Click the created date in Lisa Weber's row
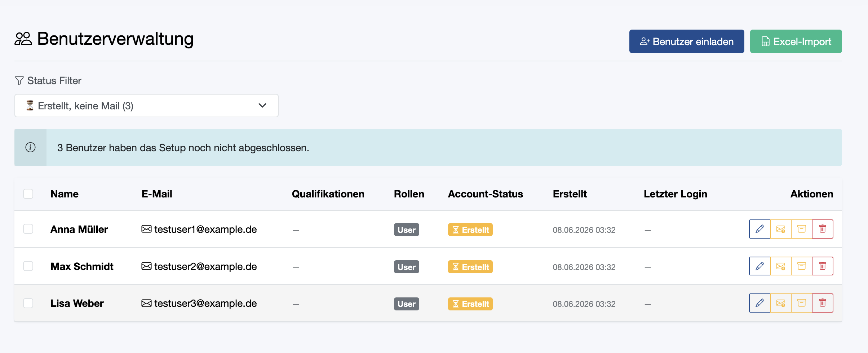 click(x=584, y=304)
